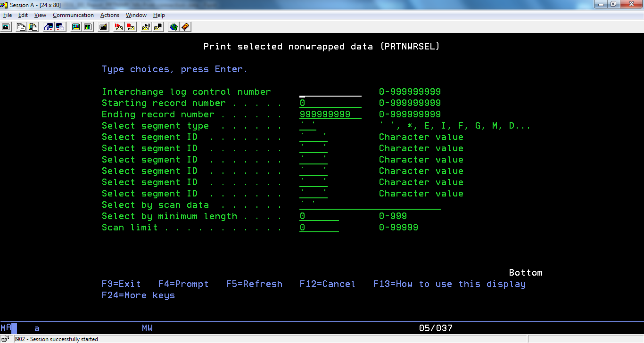Click the 'Ending record number' label

coord(158,114)
